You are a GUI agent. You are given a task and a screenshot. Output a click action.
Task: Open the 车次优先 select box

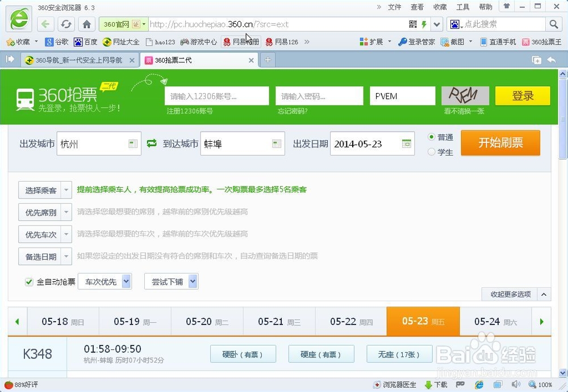tap(105, 281)
